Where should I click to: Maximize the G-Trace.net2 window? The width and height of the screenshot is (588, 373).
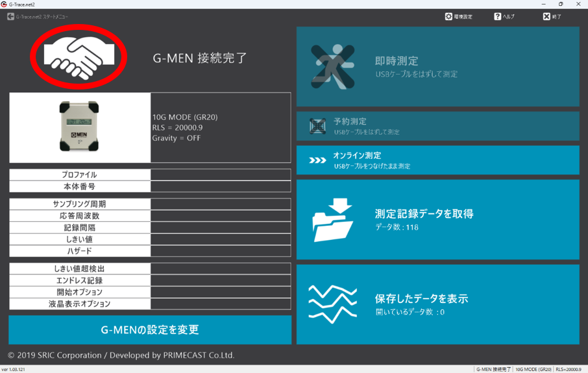[561, 4]
